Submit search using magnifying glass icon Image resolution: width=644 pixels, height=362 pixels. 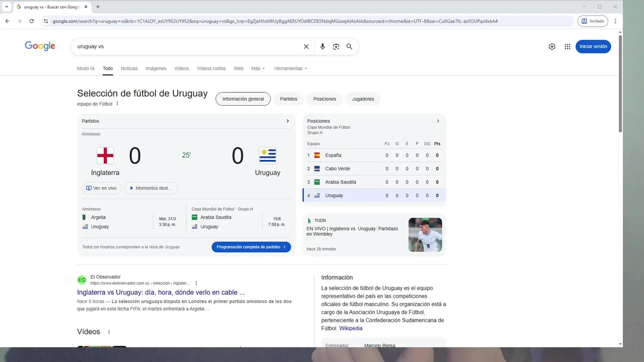click(x=349, y=46)
